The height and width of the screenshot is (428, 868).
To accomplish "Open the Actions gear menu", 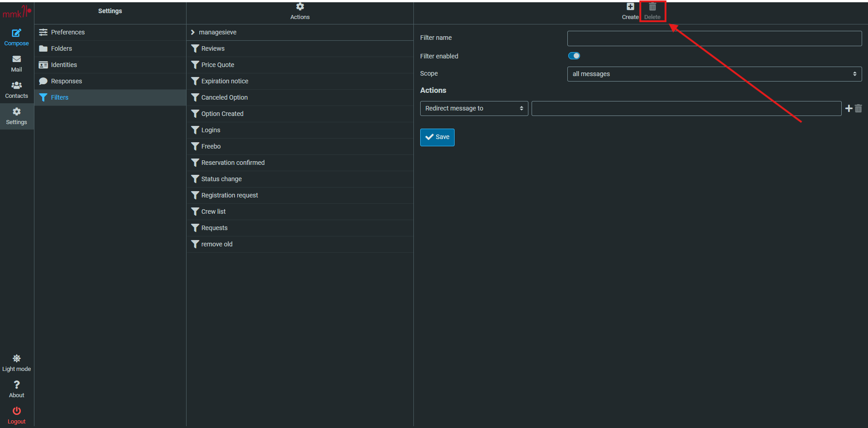I will coord(300,12).
